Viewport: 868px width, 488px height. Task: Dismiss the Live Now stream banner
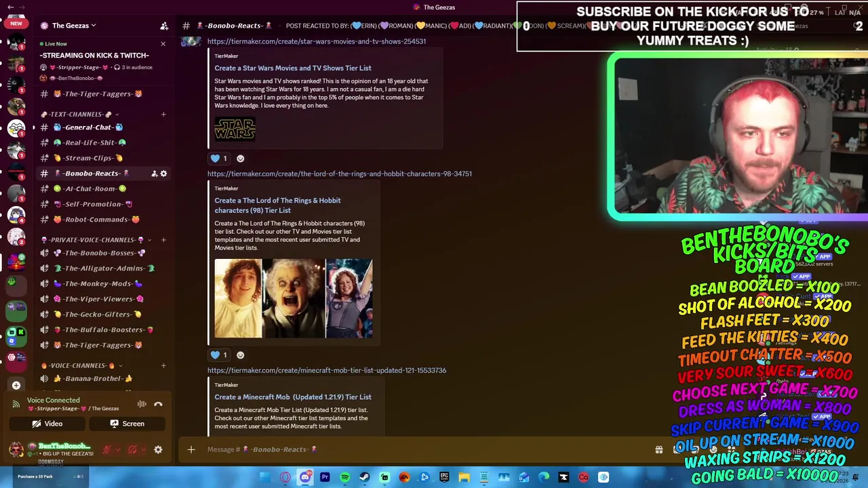(x=163, y=43)
